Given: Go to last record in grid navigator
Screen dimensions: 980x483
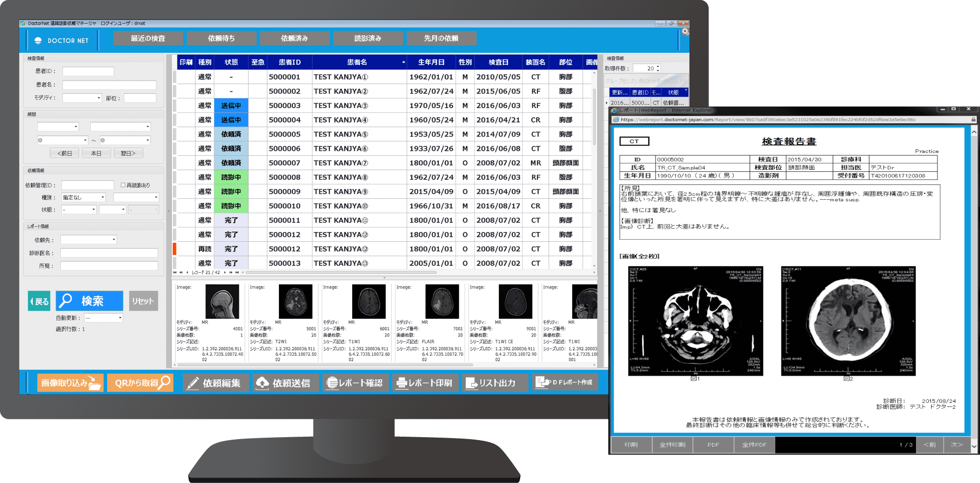Looking at the screenshot, I should 237,273.
